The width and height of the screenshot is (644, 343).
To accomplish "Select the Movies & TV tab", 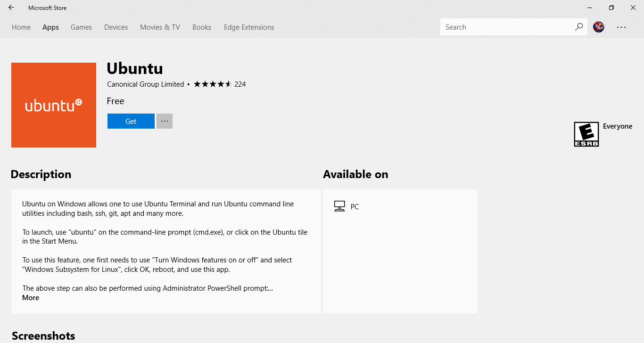I will point(160,27).
